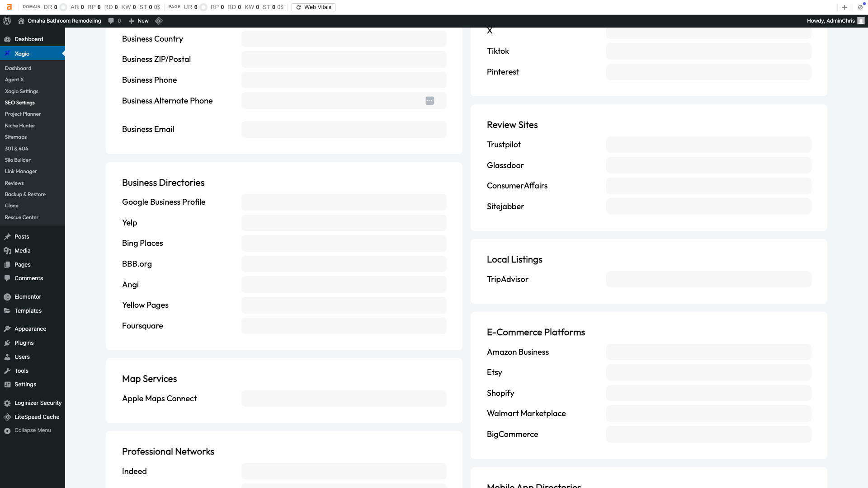Focus the Shopify input field
This screenshot has width=868, height=488.
(x=708, y=393)
